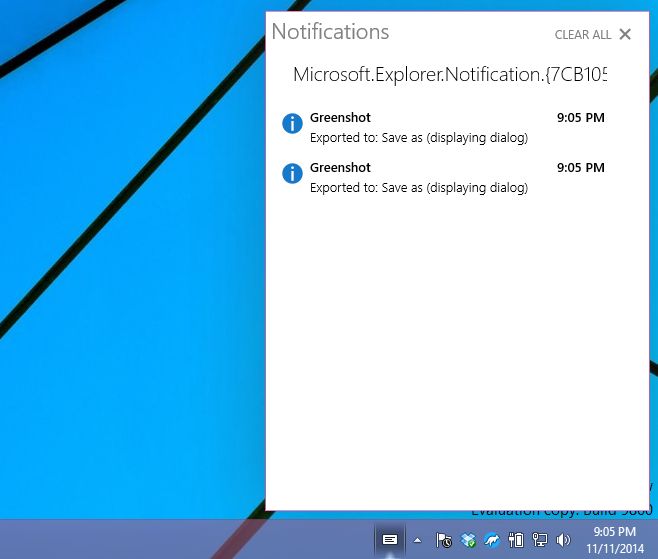
Task: Click the Notifications panel title text
Action: (x=330, y=32)
